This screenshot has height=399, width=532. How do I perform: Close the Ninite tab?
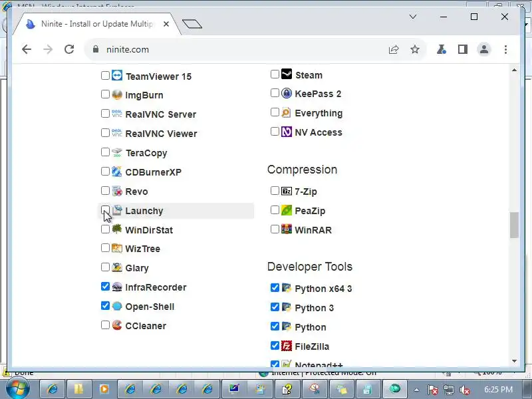tap(166, 24)
